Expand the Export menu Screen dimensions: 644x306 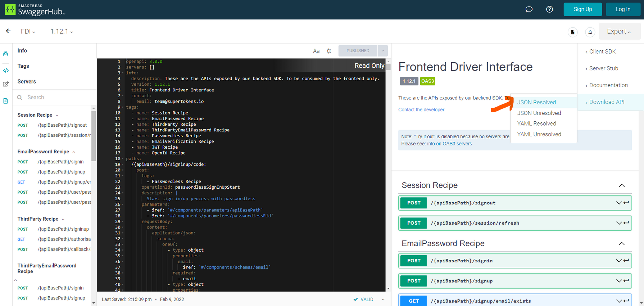[619, 32]
